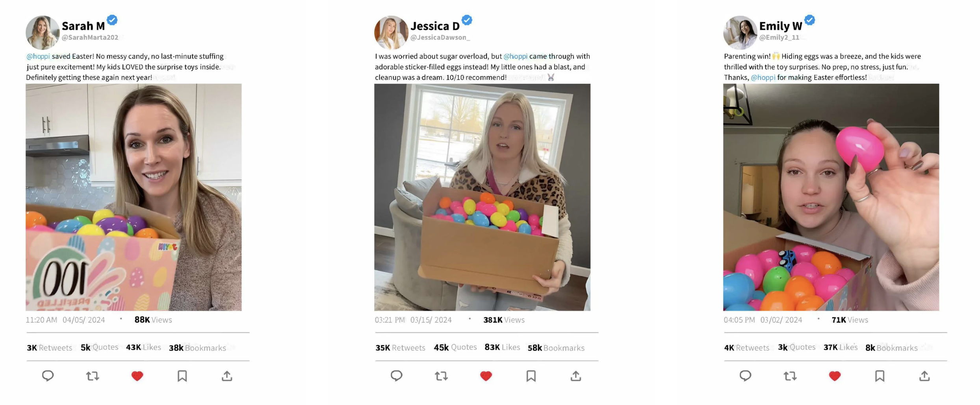View the @SarahMarta202 handle profile
Screen dimensions: 980x405
[90, 37]
